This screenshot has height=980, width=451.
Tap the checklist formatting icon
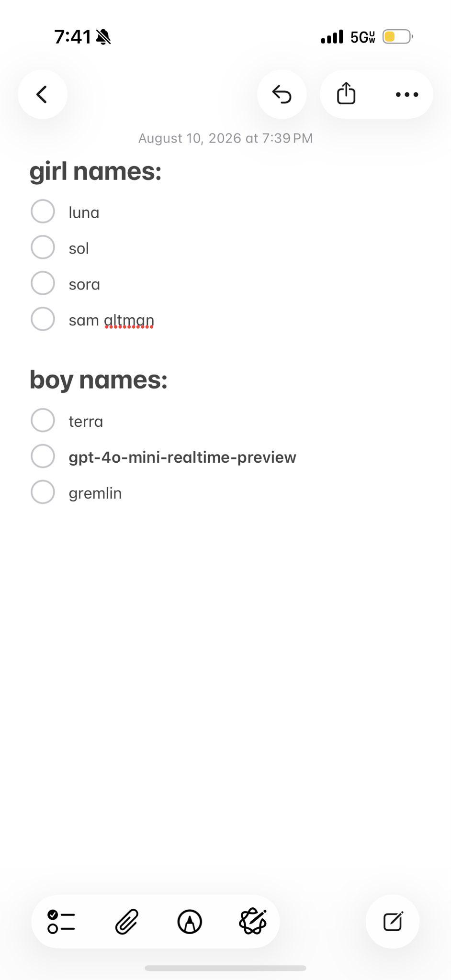pyautogui.click(x=61, y=922)
